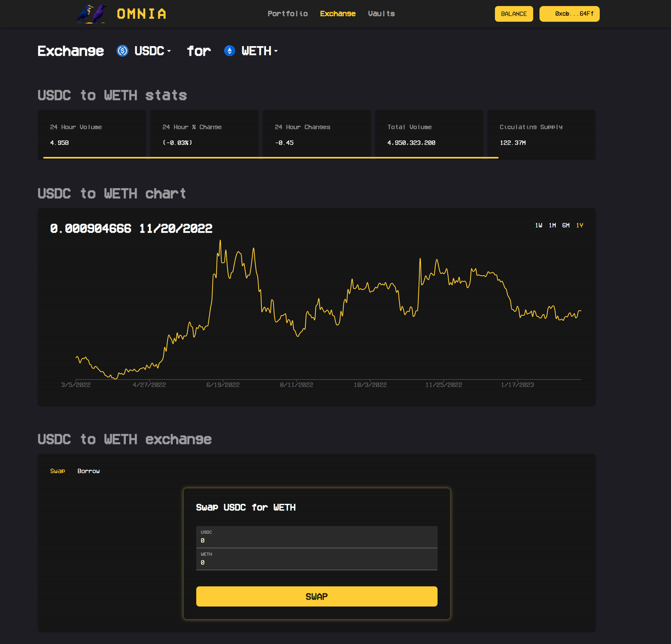The image size is (671, 644).
Task: Select the 1M chart range
Action: [552, 225]
